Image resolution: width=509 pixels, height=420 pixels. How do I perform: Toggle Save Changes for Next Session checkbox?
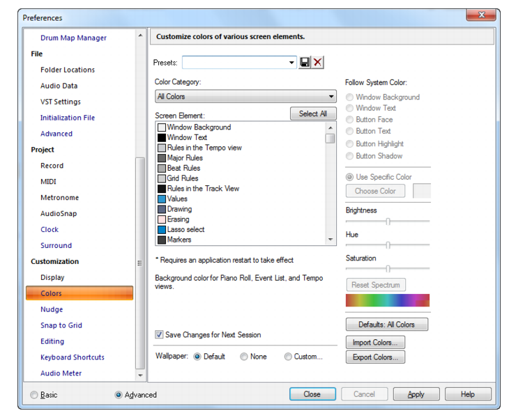159,334
